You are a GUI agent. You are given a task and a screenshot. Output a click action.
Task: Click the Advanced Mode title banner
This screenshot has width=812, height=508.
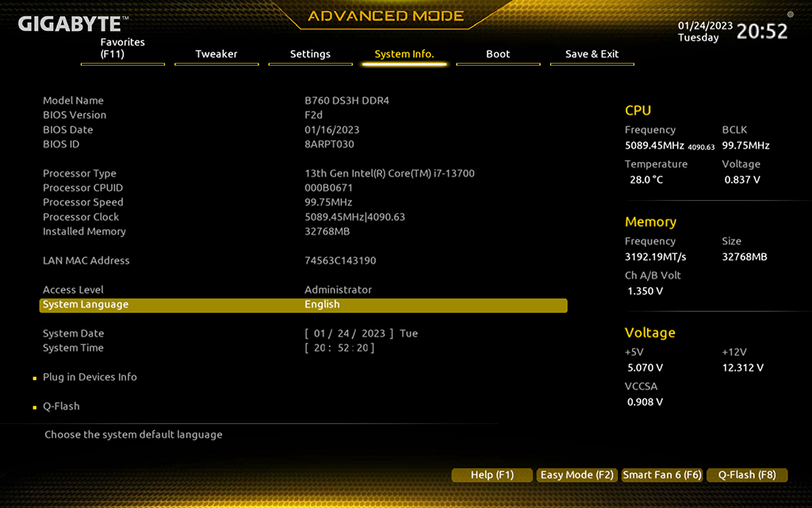coord(386,16)
